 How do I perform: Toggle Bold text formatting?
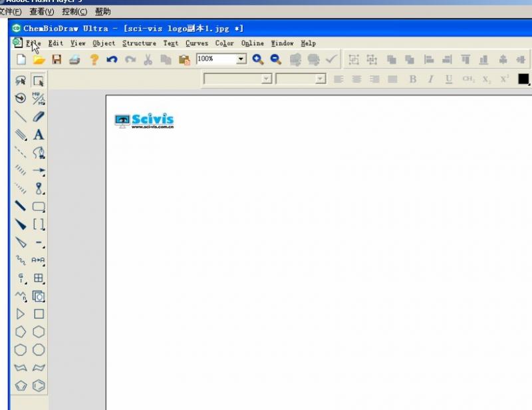pos(412,79)
